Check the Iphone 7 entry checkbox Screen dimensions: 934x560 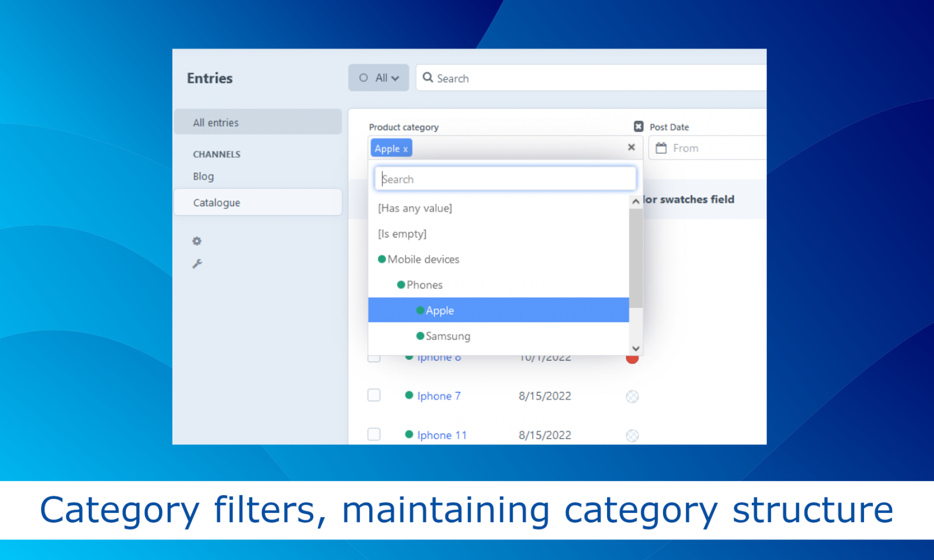pyautogui.click(x=374, y=395)
